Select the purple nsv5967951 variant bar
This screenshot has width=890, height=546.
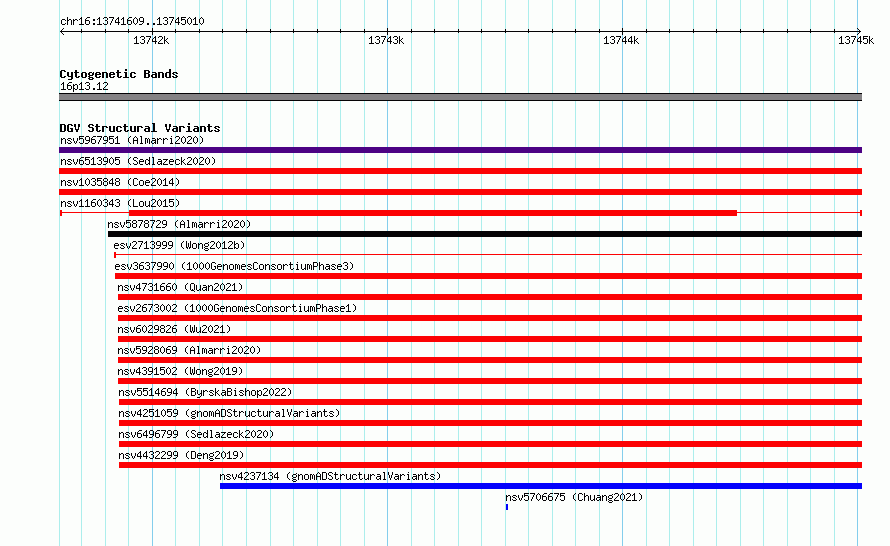(460, 150)
